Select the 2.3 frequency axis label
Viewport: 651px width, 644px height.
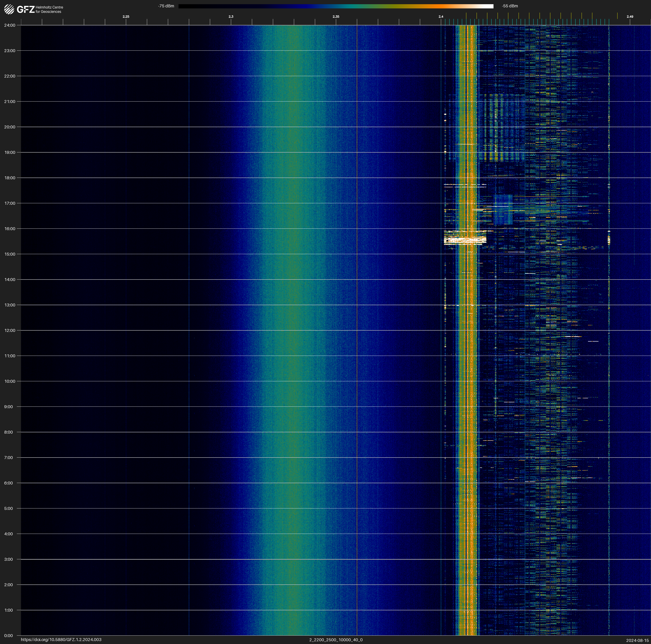(x=231, y=17)
